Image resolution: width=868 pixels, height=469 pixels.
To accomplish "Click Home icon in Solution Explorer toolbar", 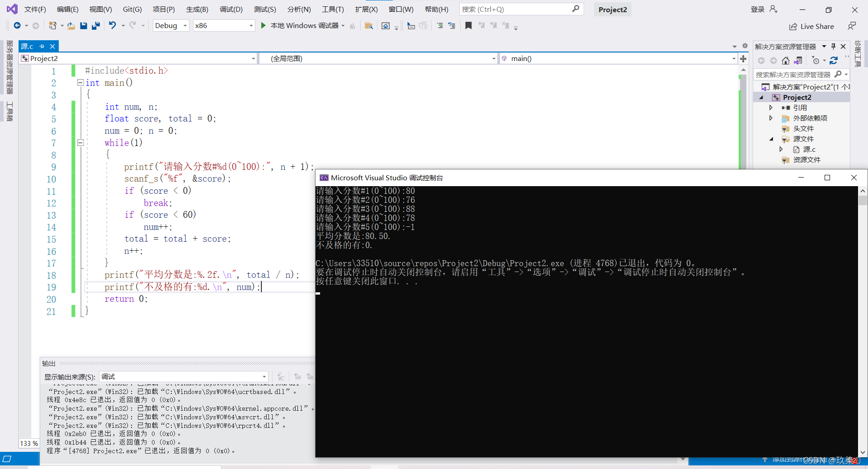I will 786,61.
